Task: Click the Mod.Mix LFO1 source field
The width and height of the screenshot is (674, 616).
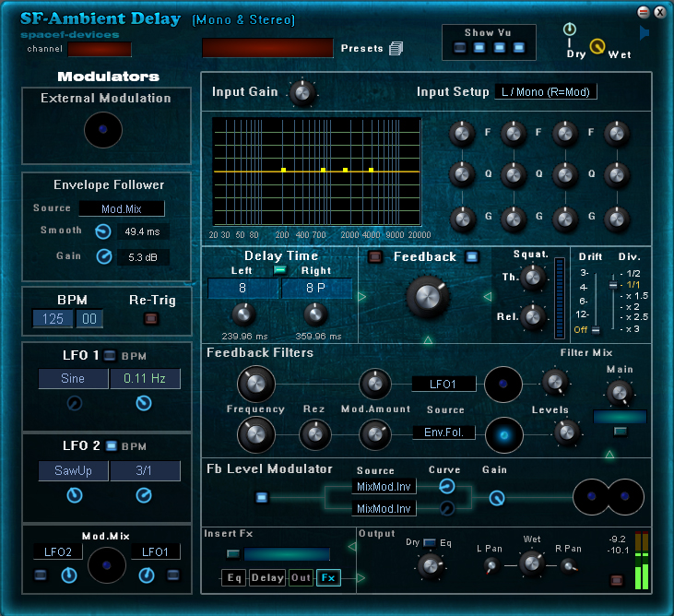Action: (155, 552)
